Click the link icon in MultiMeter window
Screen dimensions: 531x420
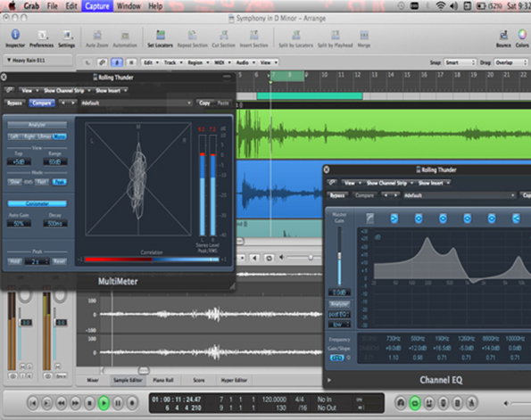(10, 90)
